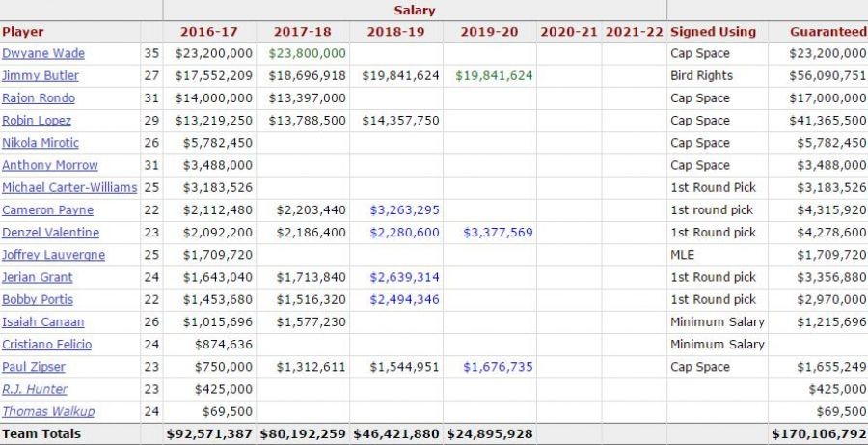Click Cristiano Felicio link
This screenshot has height=445, width=868.
tap(47, 345)
